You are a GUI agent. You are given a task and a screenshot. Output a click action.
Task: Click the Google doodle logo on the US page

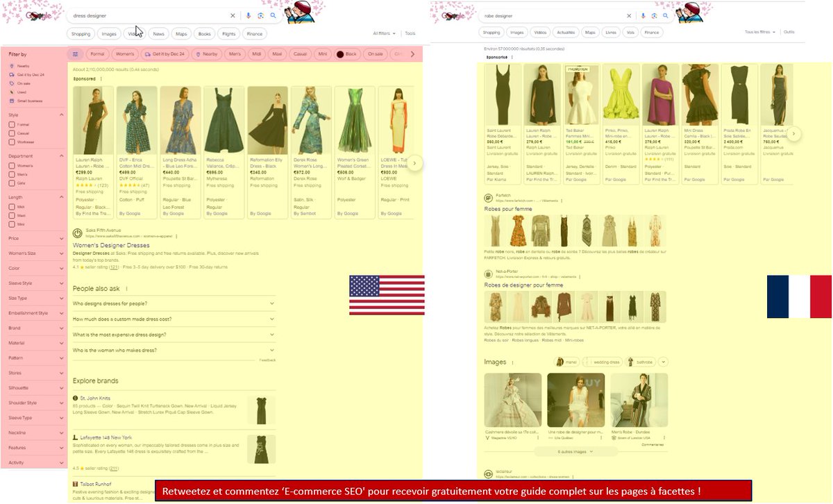pyautogui.click(x=37, y=15)
